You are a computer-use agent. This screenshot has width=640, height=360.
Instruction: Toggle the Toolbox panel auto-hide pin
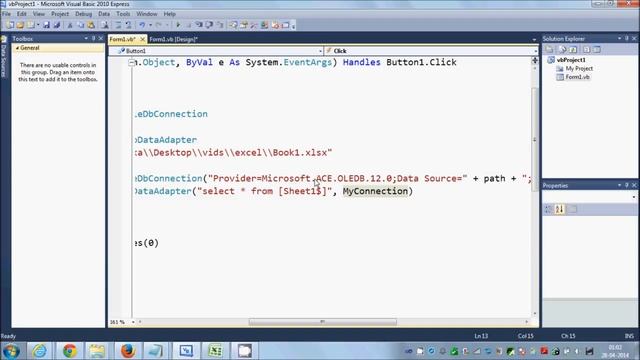click(x=93, y=38)
